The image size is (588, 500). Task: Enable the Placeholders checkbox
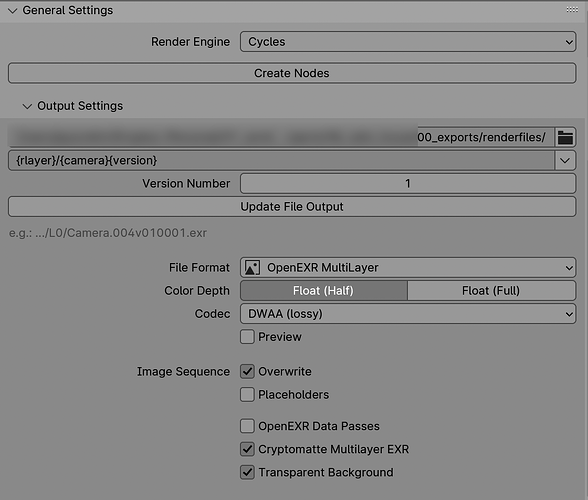click(247, 395)
